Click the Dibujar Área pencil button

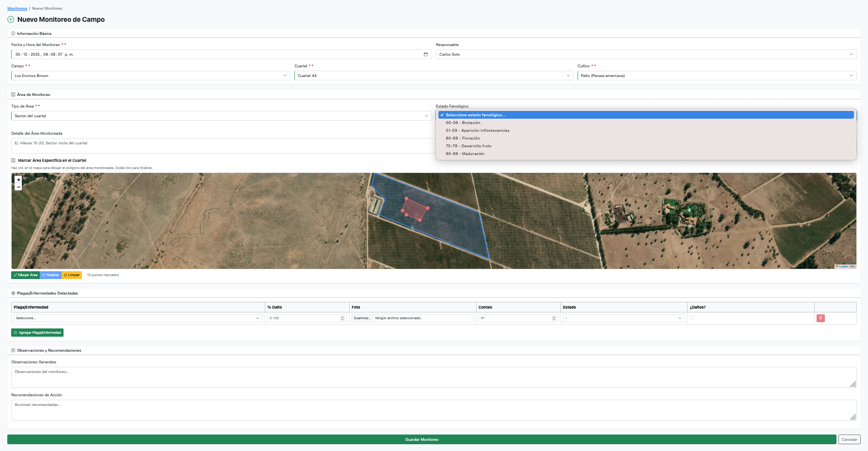[25, 275]
